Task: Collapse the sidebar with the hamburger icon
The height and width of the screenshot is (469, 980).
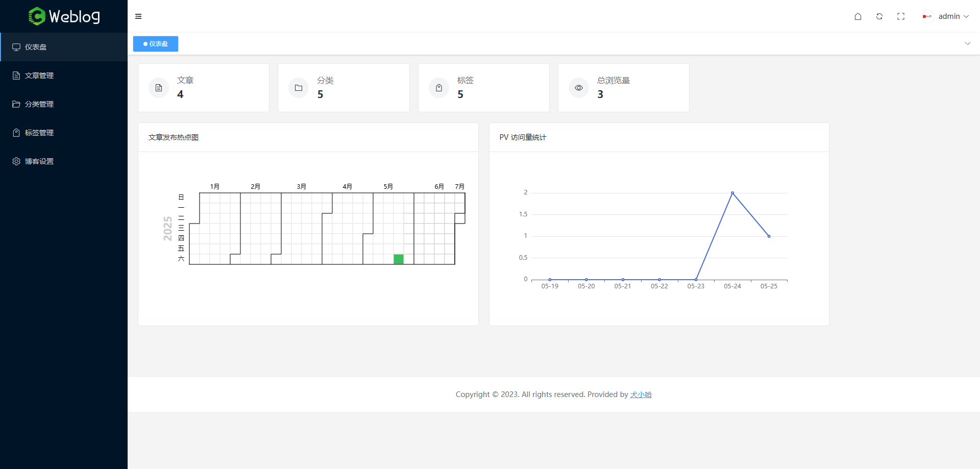Action: click(x=138, y=16)
